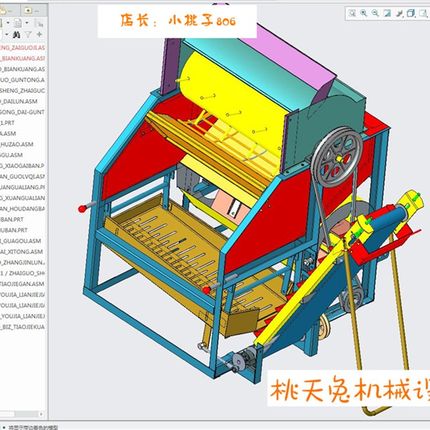
Task: Select tree item ending AN_HOUDANGBA
Action: point(22,209)
